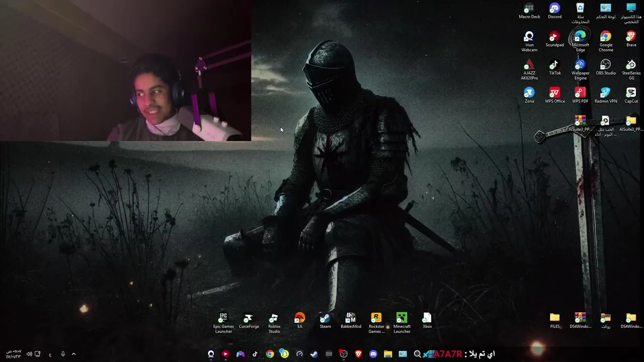Launch the TikTok desktop icon
The image size is (644, 362).
[554, 67]
